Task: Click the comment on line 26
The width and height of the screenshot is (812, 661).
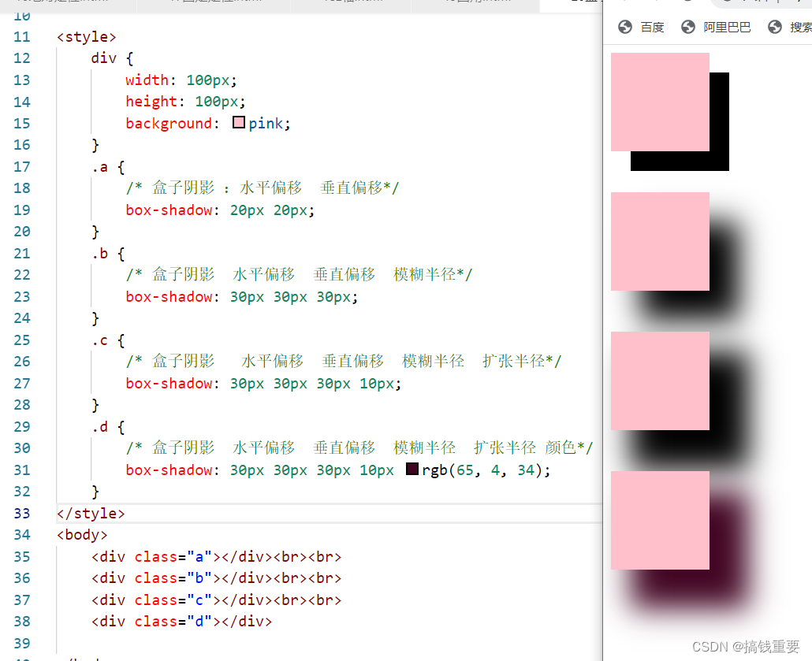Action: click(344, 361)
